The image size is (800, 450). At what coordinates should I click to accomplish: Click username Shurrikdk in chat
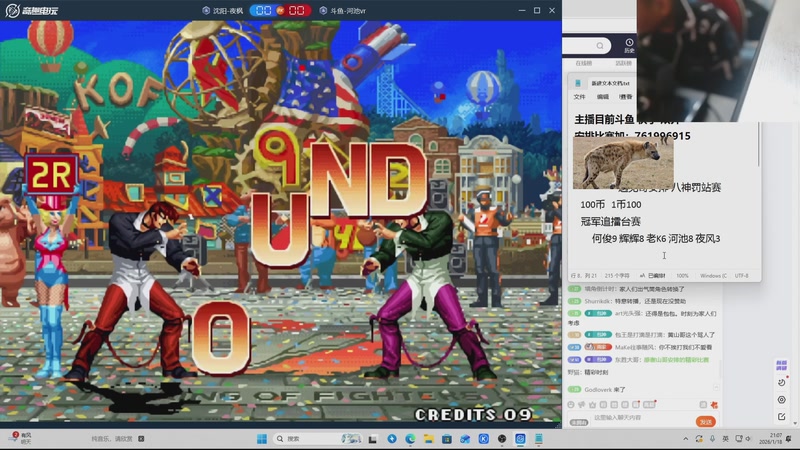point(597,301)
